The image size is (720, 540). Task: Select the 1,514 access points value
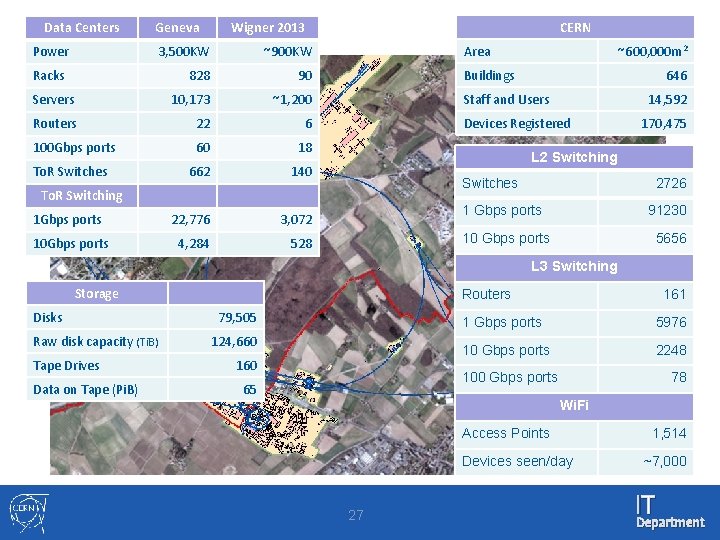pyautogui.click(x=669, y=433)
